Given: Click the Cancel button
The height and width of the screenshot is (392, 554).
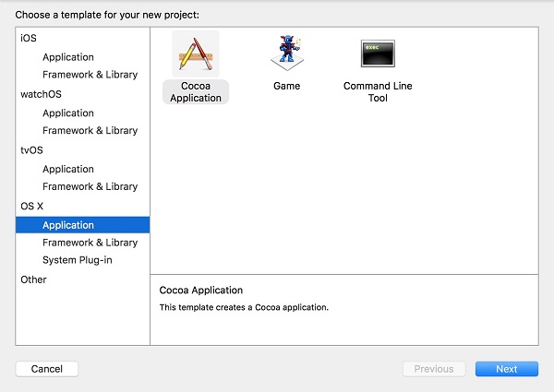Looking at the screenshot, I should (x=47, y=369).
